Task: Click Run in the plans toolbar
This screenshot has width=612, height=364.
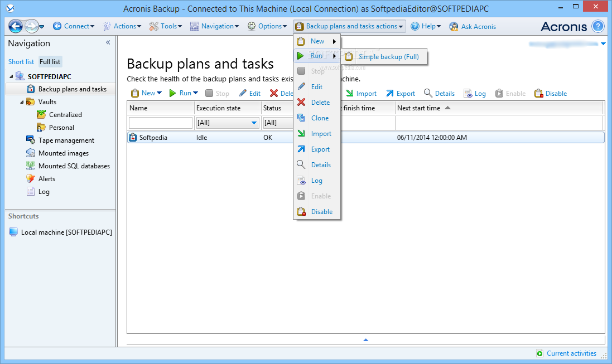Action: tap(184, 93)
